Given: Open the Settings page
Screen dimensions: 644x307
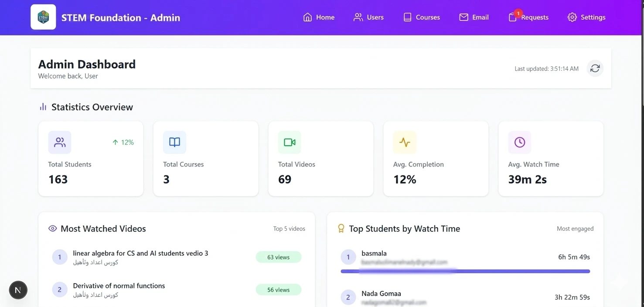Looking at the screenshot, I should point(586,17).
